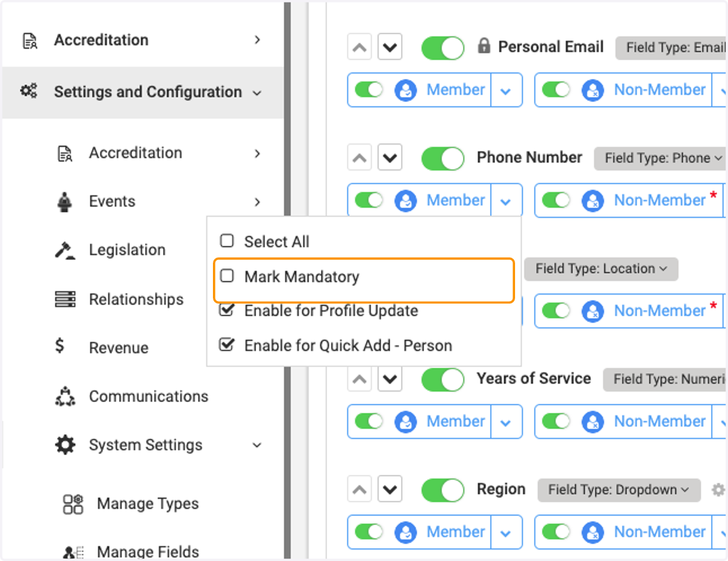Expand the Events submenu chevron

[257, 202]
